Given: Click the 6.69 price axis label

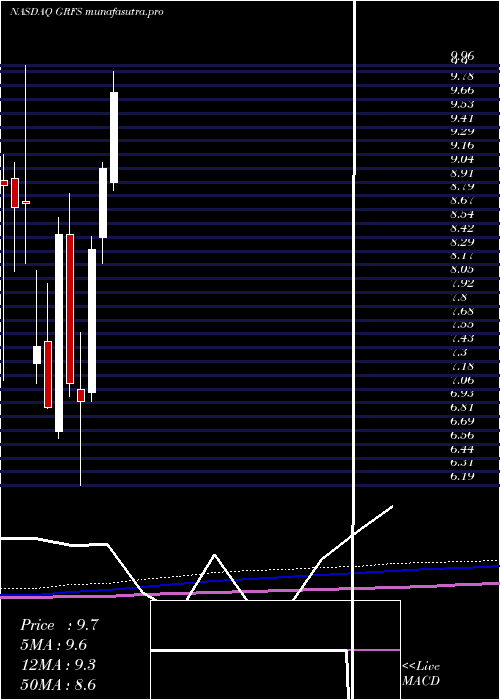Looking at the screenshot, I should pyautogui.click(x=462, y=421).
